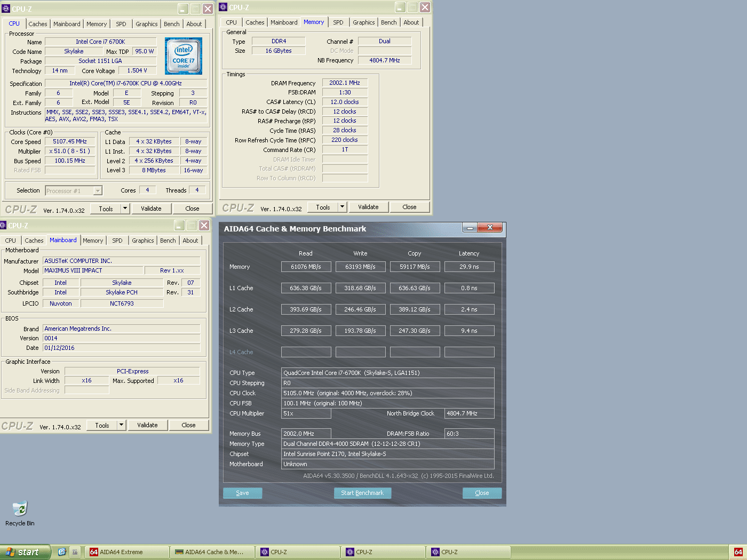Switch to CPU tab in Mainboard window
This screenshot has height=560, width=747.
pyautogui.click(x=11, y=241)
